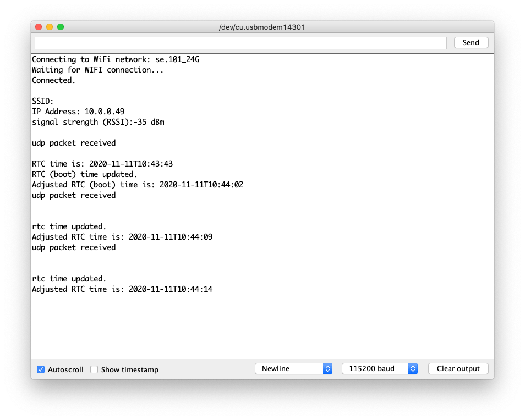Click the line 'Waiting for WIFI connection...'
Image resolution: width=525 pixels, height=420 pixels.
pos(98,70)
